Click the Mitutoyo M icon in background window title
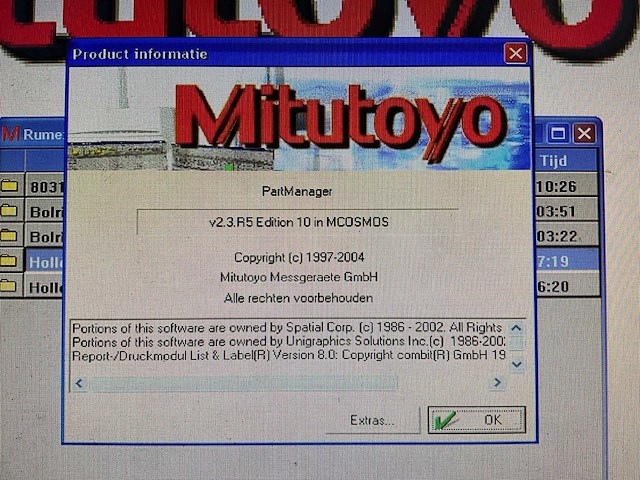 click(11, 133)
